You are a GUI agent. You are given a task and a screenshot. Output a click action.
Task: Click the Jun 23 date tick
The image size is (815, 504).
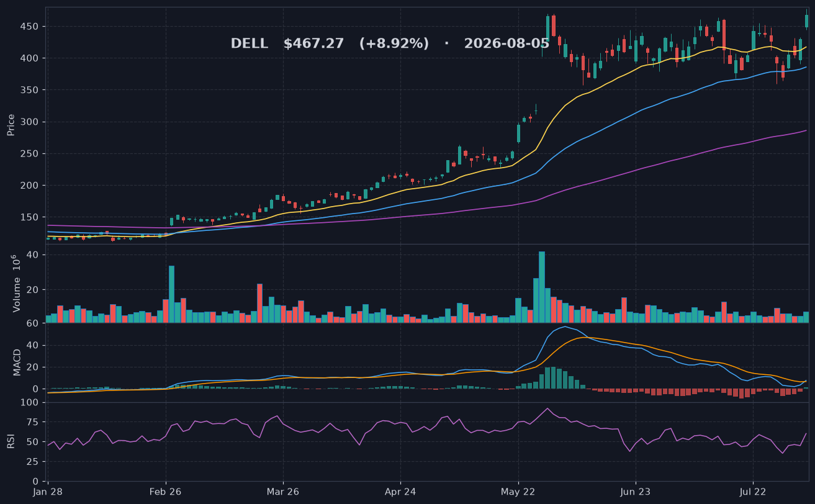point(635,491)
